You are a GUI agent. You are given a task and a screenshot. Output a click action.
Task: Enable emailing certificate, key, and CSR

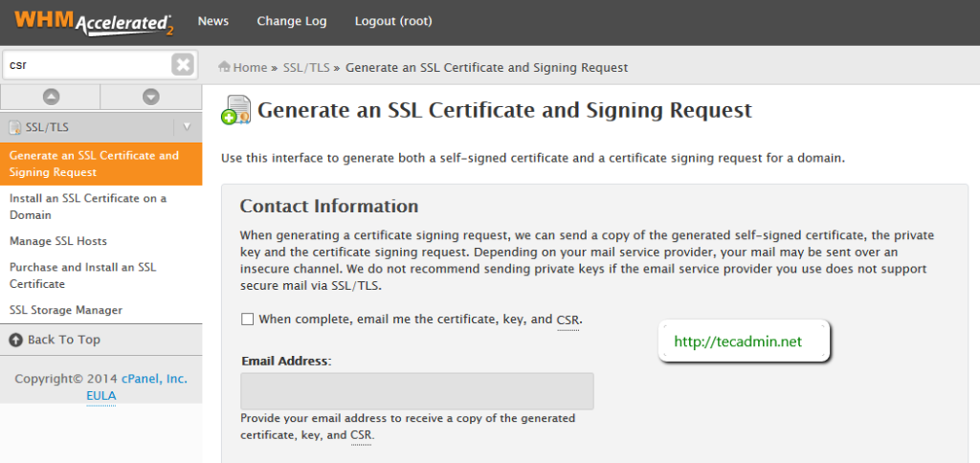[x=247, y=319]
